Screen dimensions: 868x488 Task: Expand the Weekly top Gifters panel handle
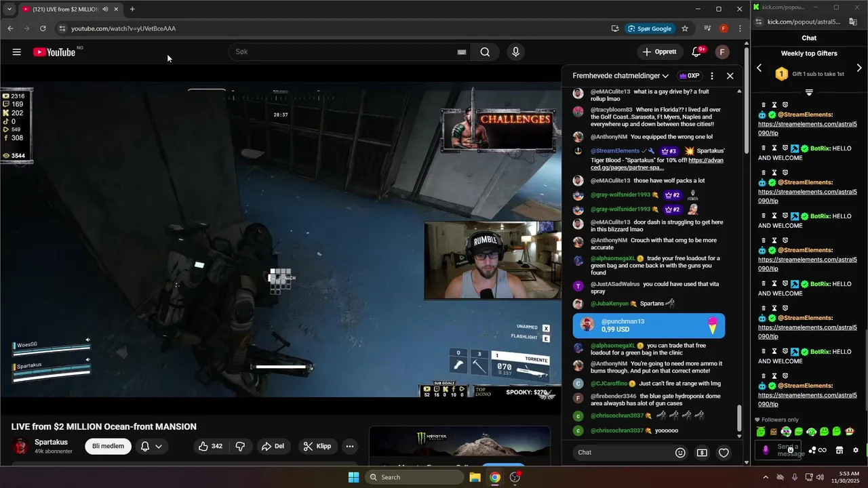click(x=809, y=92)
